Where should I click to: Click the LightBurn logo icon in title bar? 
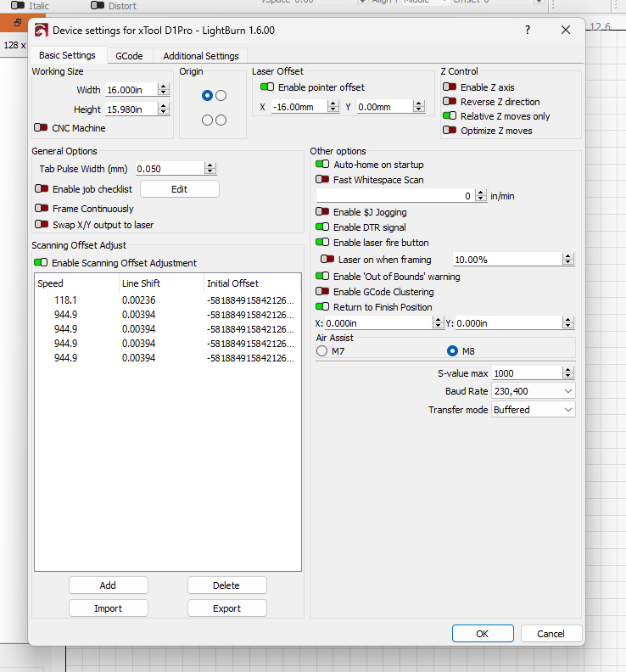click(41, 31)
